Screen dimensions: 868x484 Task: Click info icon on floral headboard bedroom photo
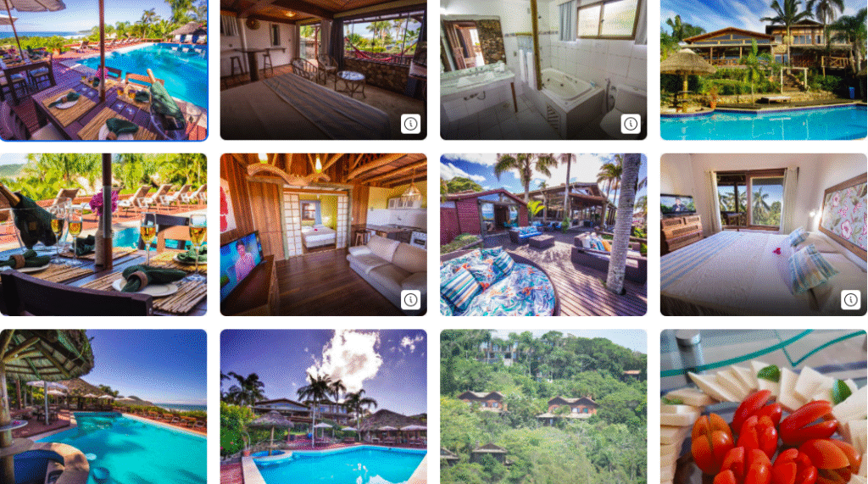click(851, 299)
